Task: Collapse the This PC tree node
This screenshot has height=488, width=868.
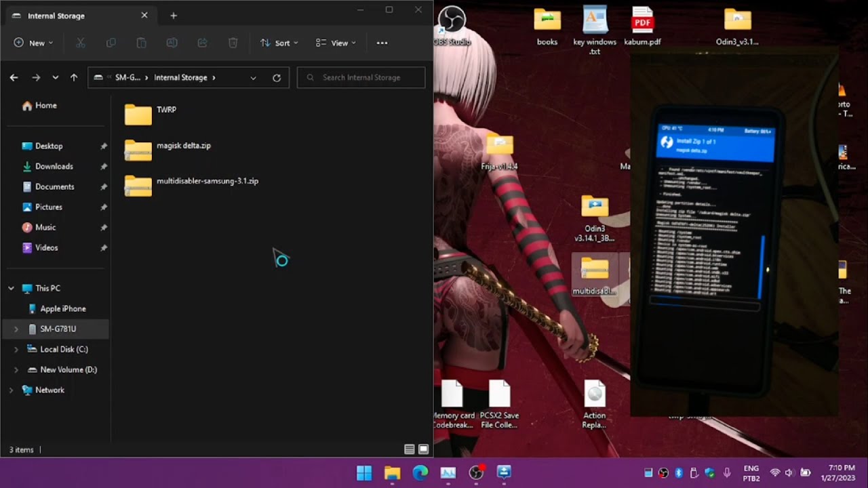Action: pos(11,288)
